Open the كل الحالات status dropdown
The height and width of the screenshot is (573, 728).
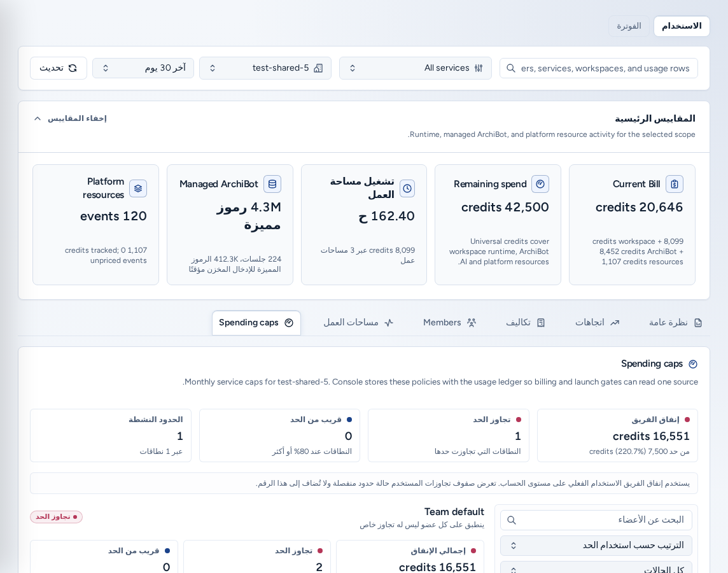[596, 569]
